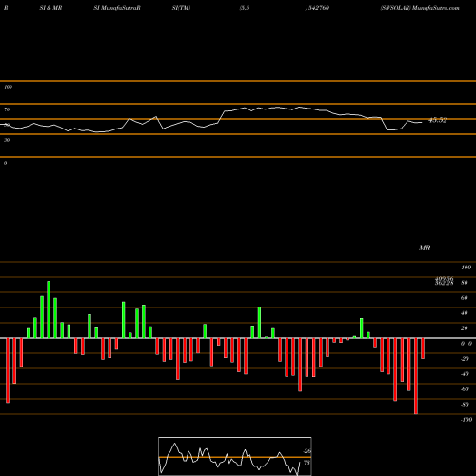This screenshot has width=476, height=476.
Task: Click the RSI value label 45.52
Action: 438,120
